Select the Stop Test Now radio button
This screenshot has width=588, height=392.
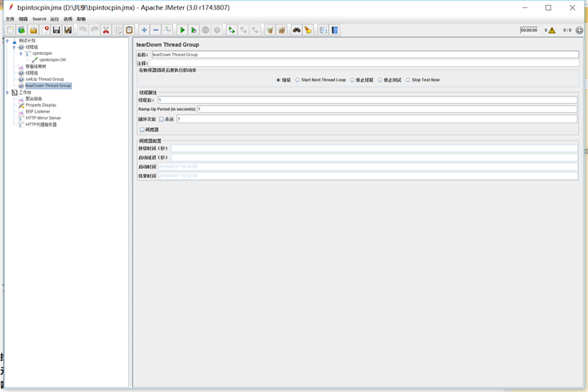tap(408, 80)
